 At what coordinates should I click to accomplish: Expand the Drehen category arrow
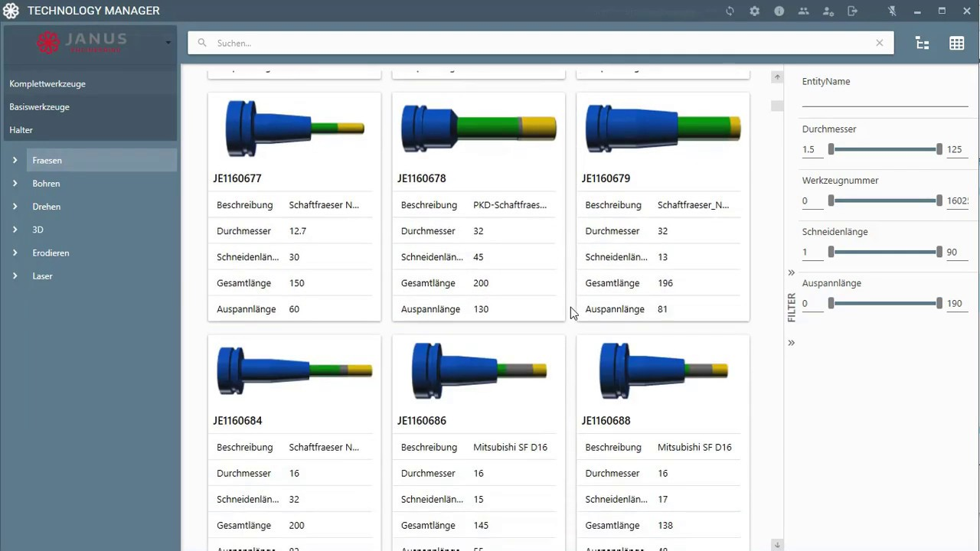tap(15, 207)
